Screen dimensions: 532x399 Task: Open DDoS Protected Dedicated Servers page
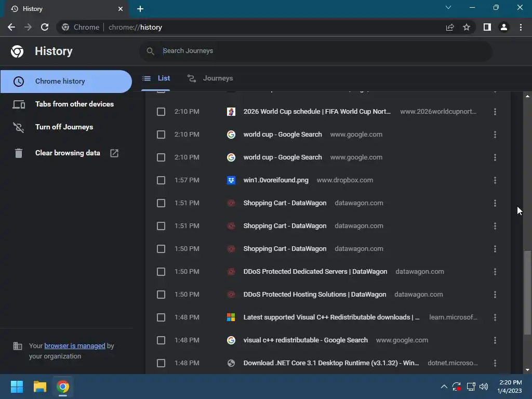click(315, 272)
